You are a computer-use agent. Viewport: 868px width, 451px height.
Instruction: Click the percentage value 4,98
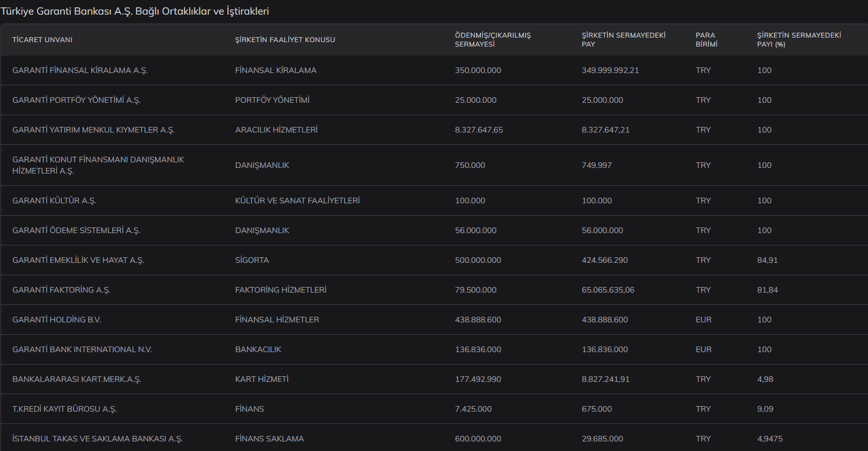pyautogui.click(x=765, y=379)
